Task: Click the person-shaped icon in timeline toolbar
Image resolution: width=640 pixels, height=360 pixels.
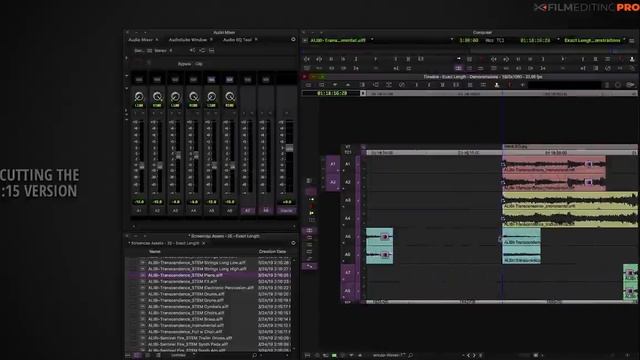Action: coord(497,85)
